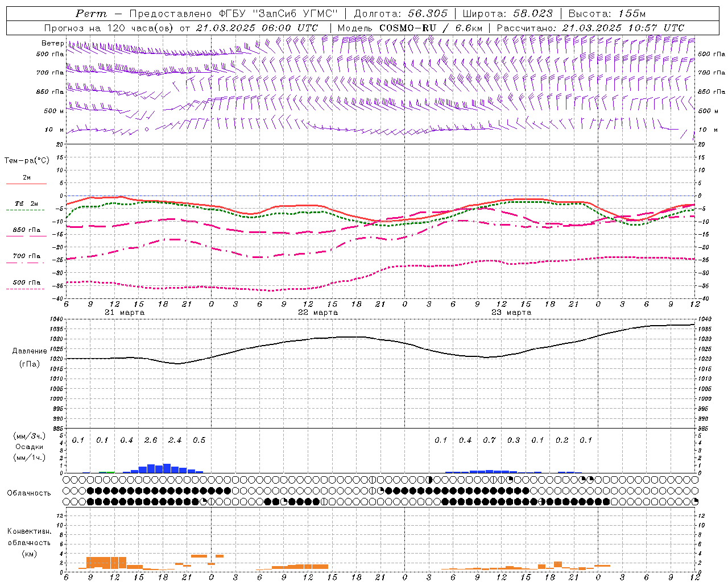Click the "850 гПа" temperature legend label

26,230
